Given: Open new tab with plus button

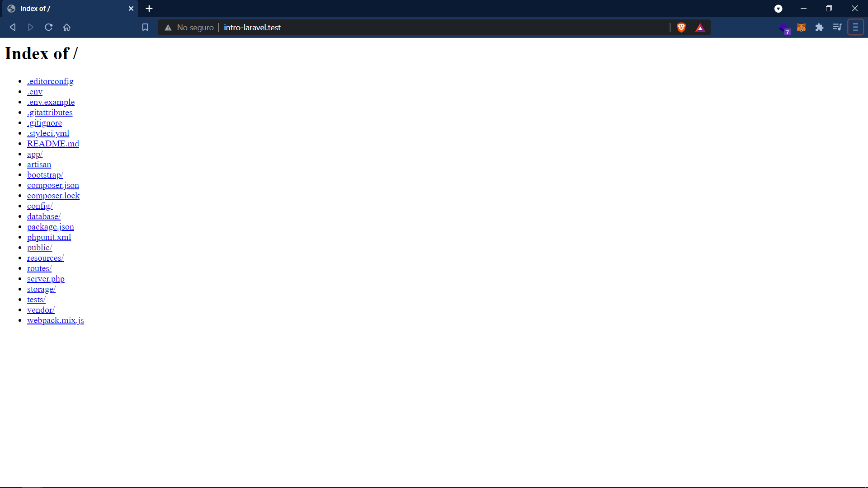Looking at the screenshot, I should (149, 8).
